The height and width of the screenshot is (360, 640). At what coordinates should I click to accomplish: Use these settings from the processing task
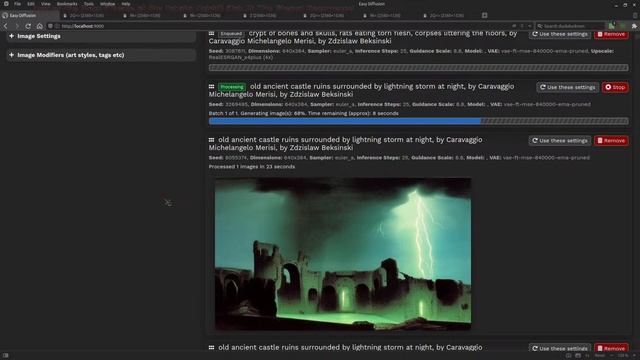coord(567,87)
